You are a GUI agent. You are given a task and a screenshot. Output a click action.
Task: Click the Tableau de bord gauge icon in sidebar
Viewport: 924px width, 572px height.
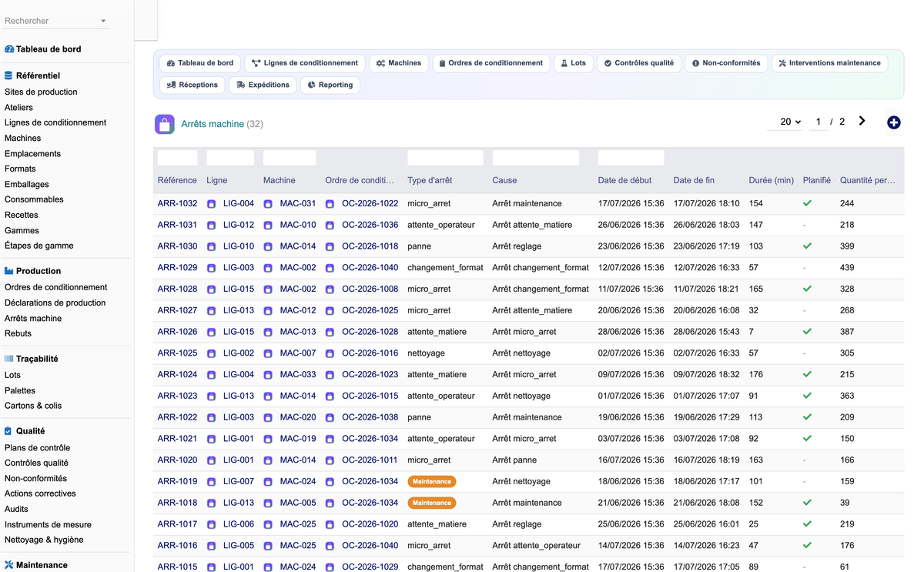tap(9, 49)
